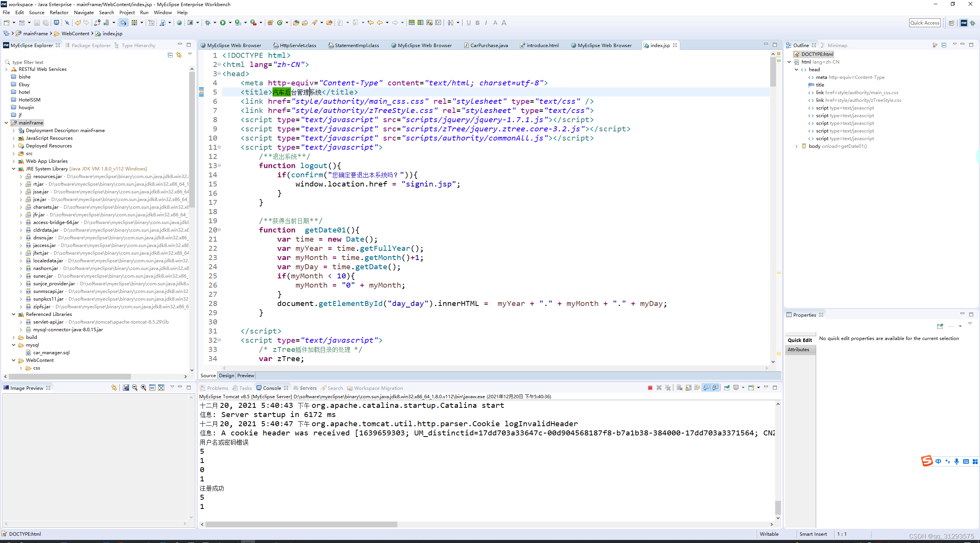Click Collapse All icon in MyEclipse Explorer
Screen dimensions: 980x543
(170, 55)
